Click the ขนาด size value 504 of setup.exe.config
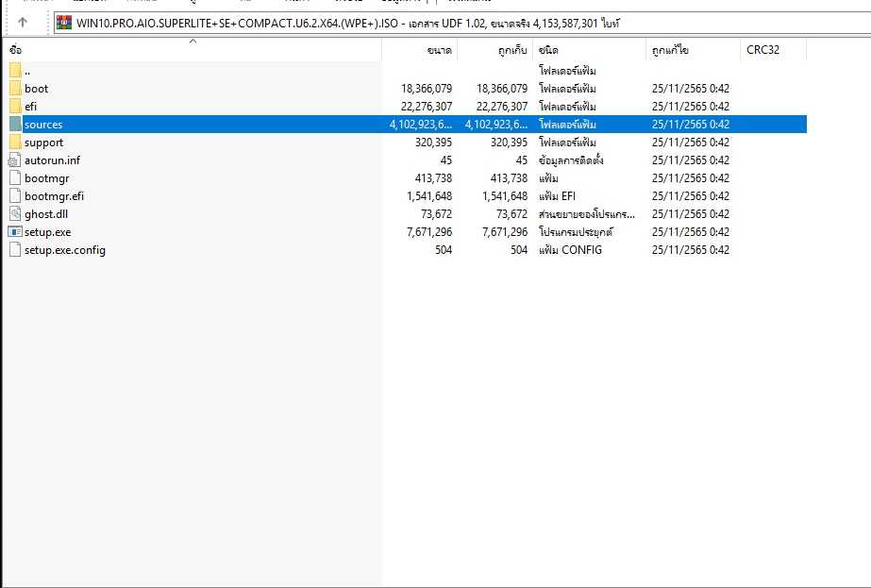The image size is (871, 588). (x=444, y=249)
